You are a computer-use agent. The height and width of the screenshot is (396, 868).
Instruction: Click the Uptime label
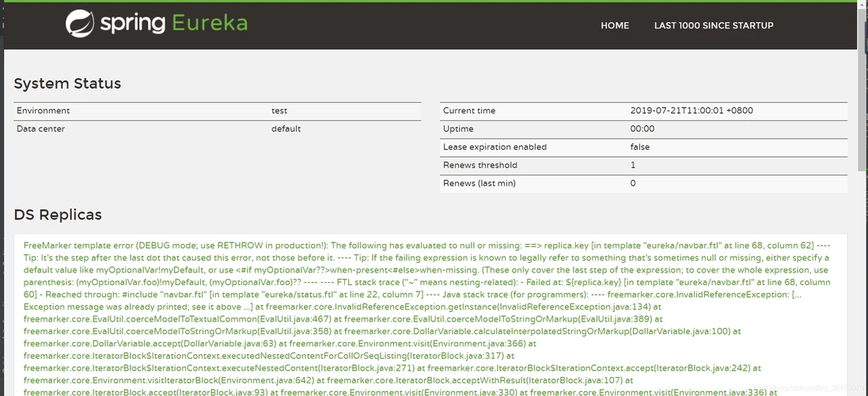458,129
